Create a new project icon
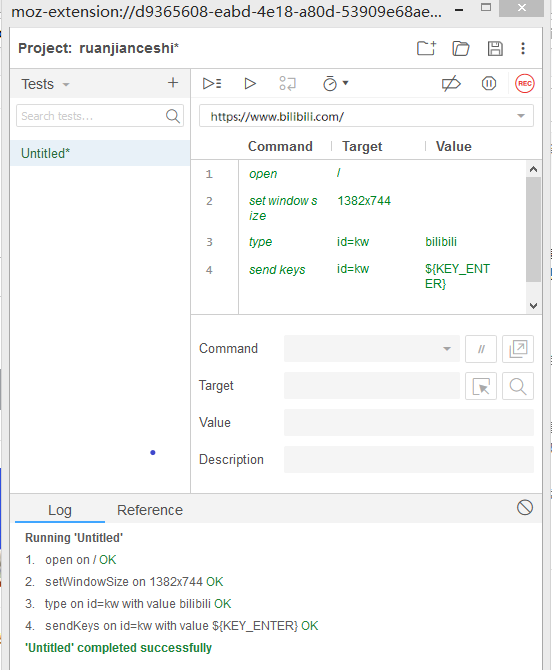This screenshot has width=552, height=670. [x=426, y=48]
